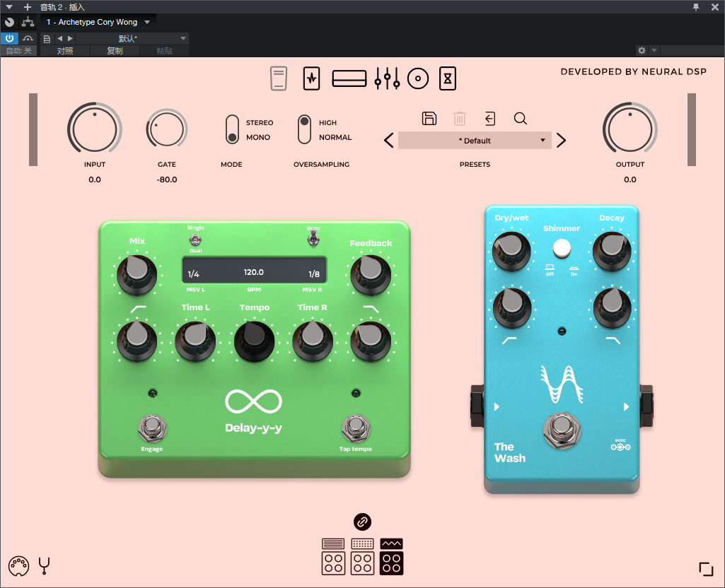Screen dimensions: 725x588
Task: Click the 1/4 MSV L display value
Action: (193, 274)
